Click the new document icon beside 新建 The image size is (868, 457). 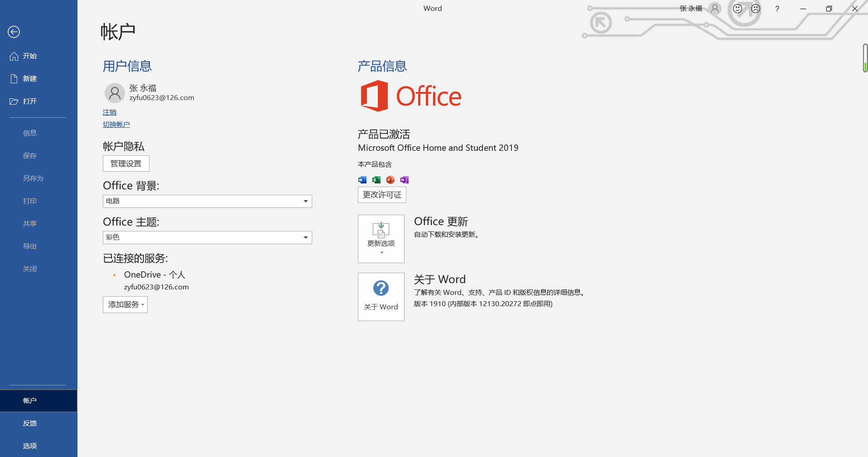coord(14,79)
